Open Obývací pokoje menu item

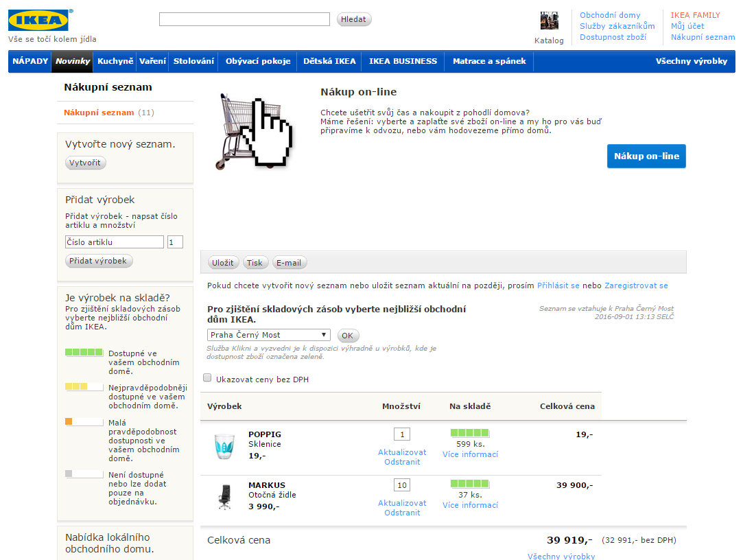coord(258,61)
